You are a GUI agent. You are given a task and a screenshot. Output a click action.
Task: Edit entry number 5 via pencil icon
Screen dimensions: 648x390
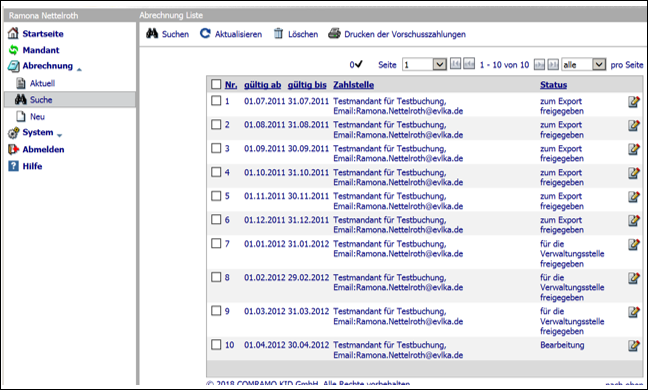pyautogui.click(x=634, y=197)
